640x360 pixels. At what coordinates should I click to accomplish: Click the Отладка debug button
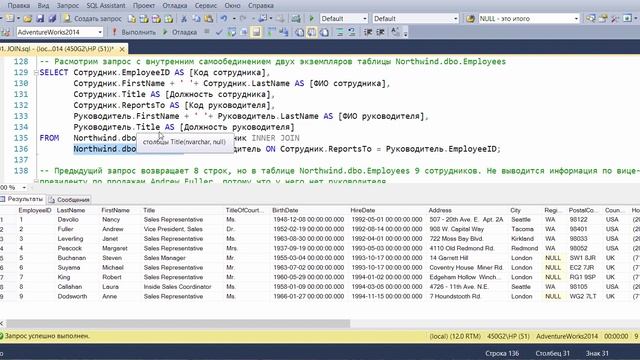pos(180,32)
